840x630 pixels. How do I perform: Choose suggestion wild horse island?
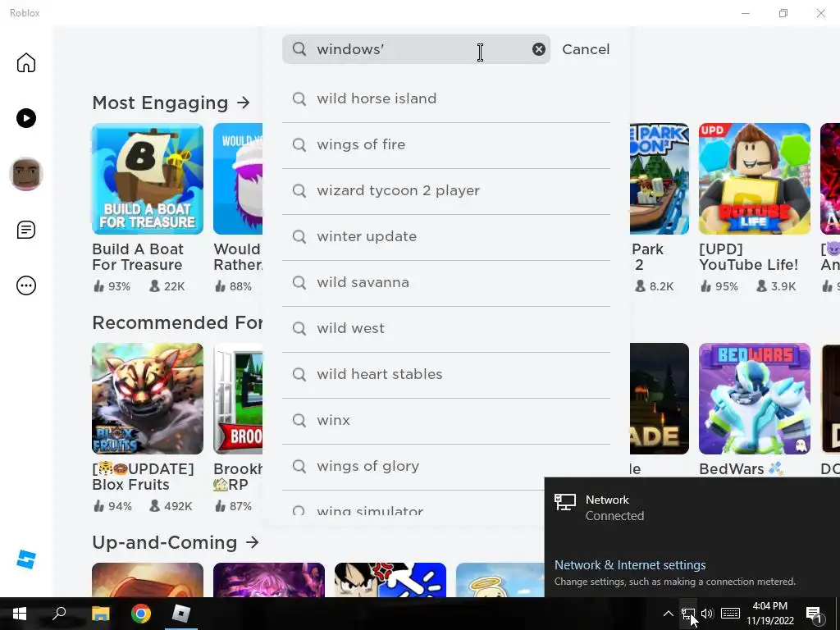pyautogui.click(x=445, y=99)
